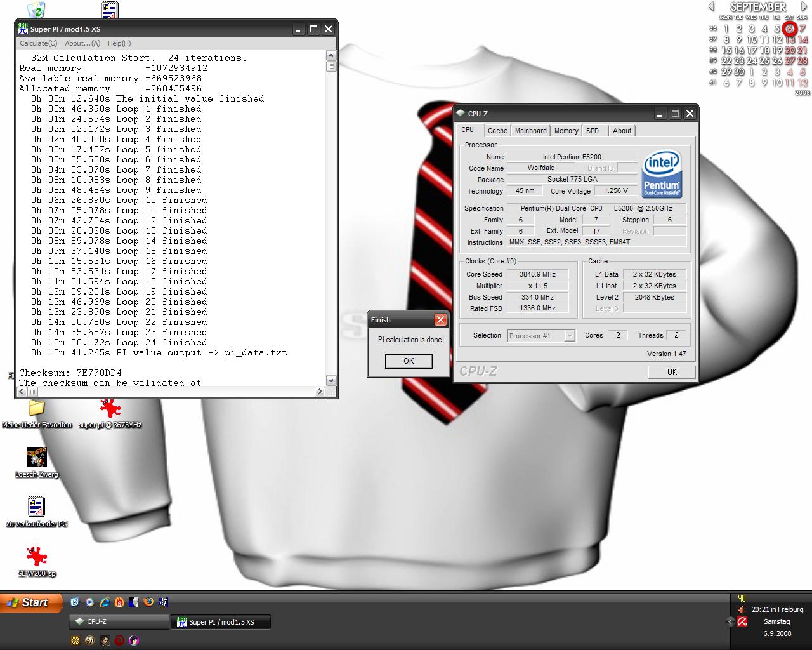
Task: Open Super PI Help menu
Action: 119,43
